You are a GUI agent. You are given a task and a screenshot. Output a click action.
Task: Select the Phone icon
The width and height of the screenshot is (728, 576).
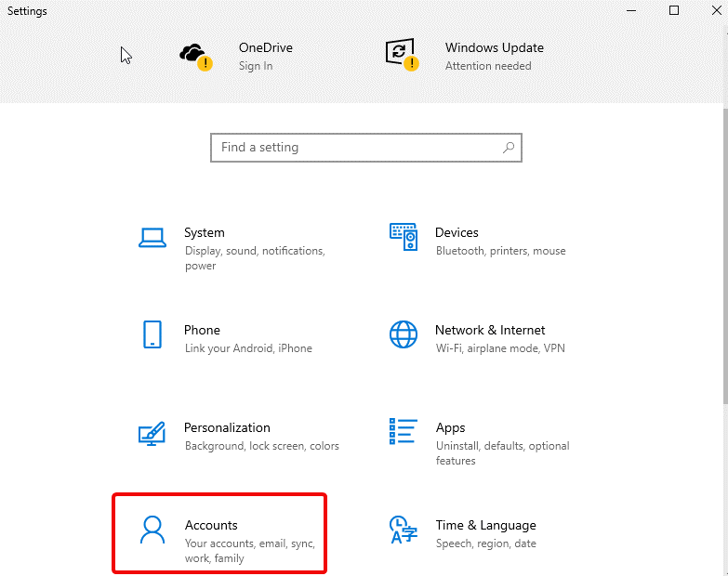(x=152, y=334)
